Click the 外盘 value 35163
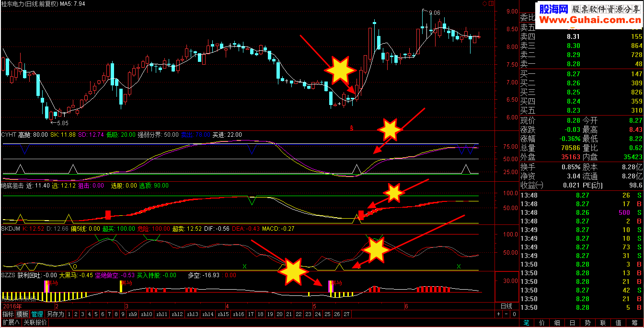The image size is (644, 328). click(x=570, y=157)
